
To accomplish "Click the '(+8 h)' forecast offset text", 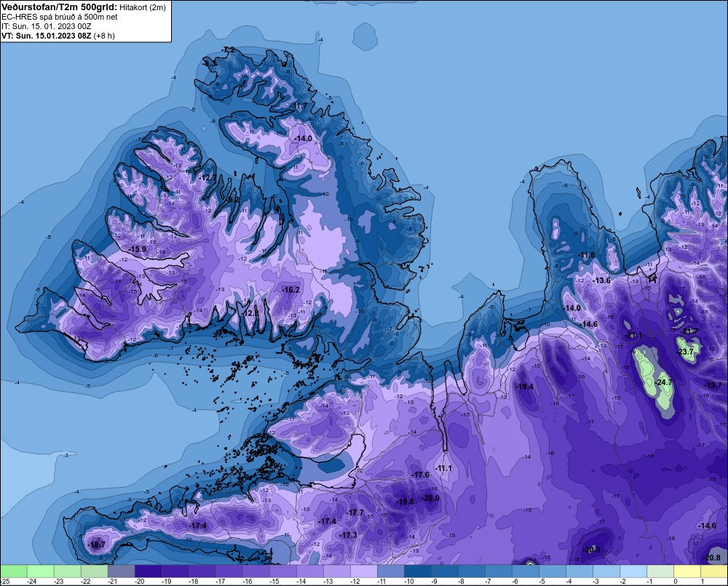I will click(104, 36).
